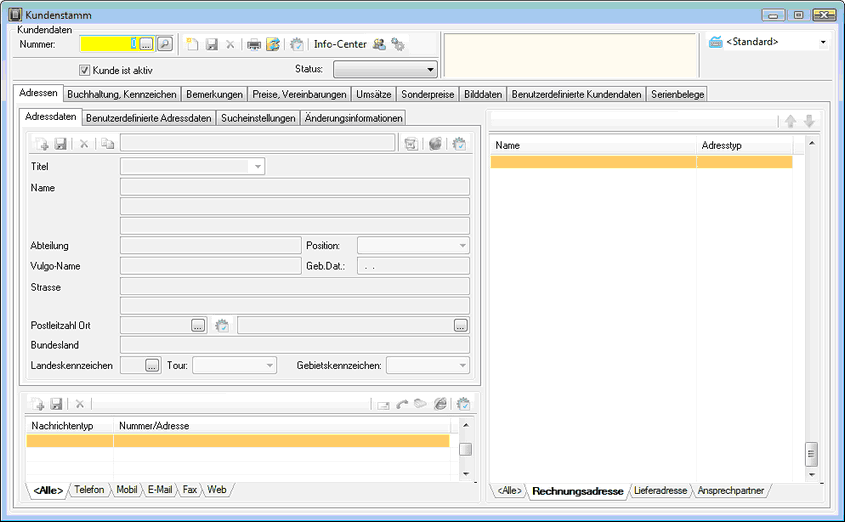Open the Status dropdown
The image size is (845, 522).
(x=385, y=69)
